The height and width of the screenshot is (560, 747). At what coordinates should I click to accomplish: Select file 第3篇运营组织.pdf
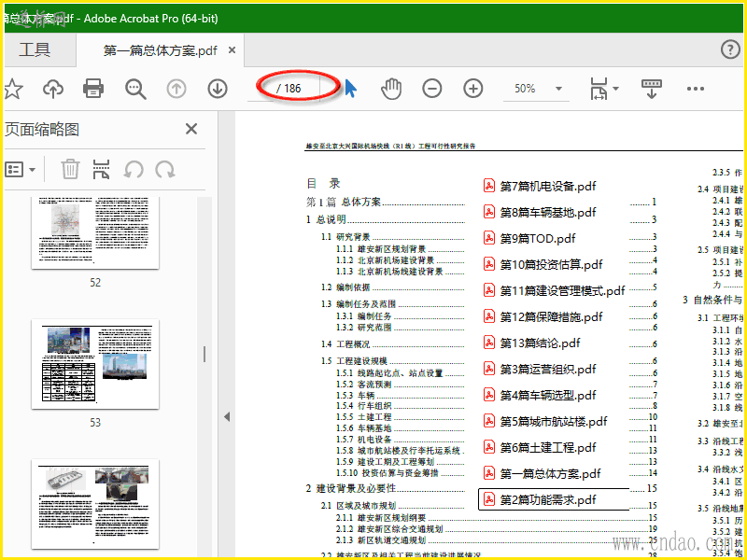pos(540,369)
